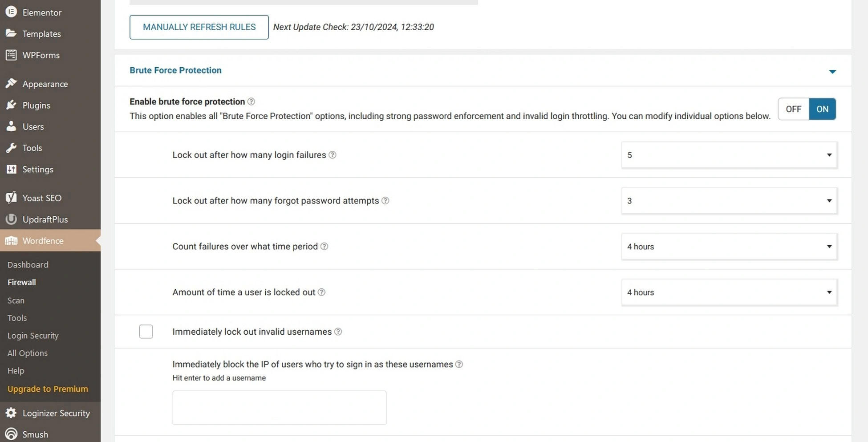The height and width of the screenshot is (442, 868).
Task: Click the ON button for brute force protection
Action: (x=822, y=109)
